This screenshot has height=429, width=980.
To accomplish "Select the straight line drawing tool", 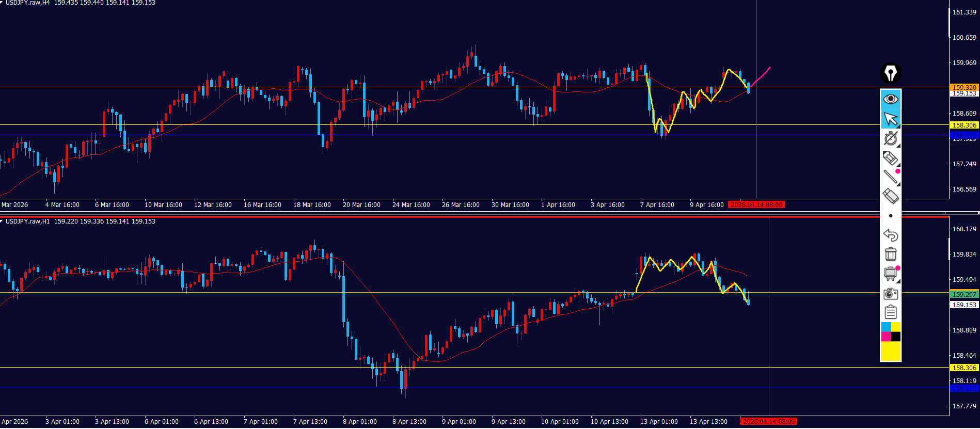I will tap(890, 177).
